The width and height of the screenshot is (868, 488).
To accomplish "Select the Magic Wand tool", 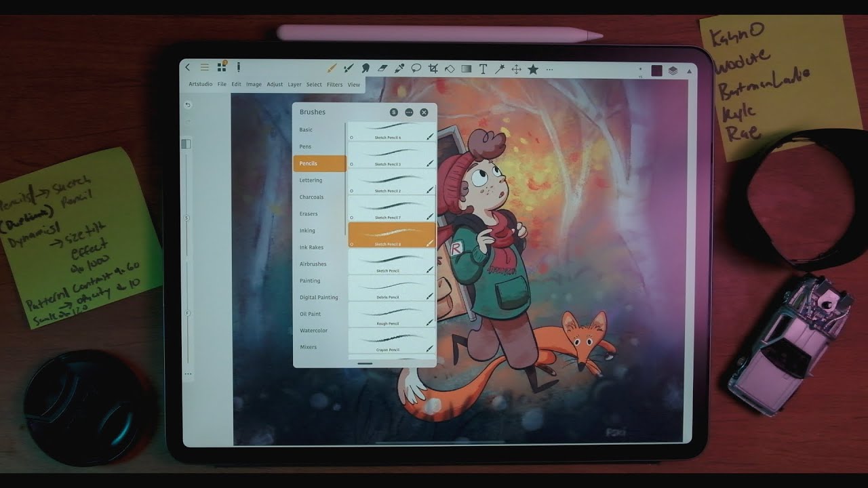I will 500,68.
